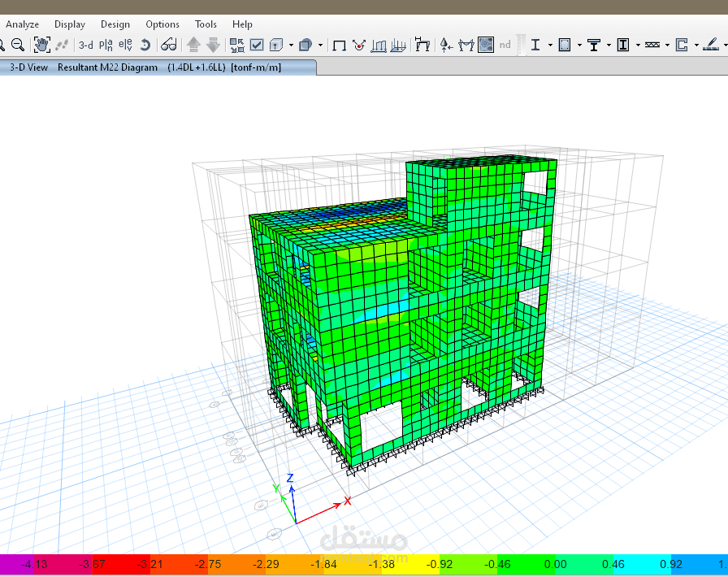Open Set Display Options checkmark icon

pyautogui.click(x=257, y=45)
